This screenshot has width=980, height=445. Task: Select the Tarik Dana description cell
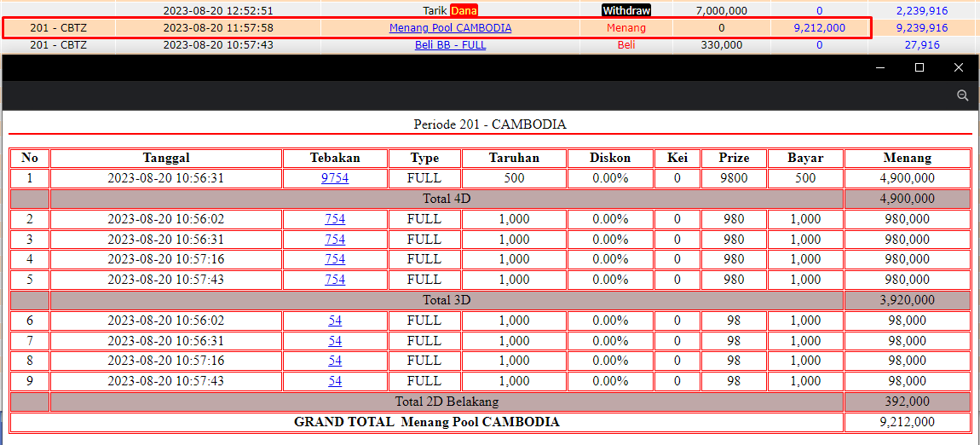450,10
